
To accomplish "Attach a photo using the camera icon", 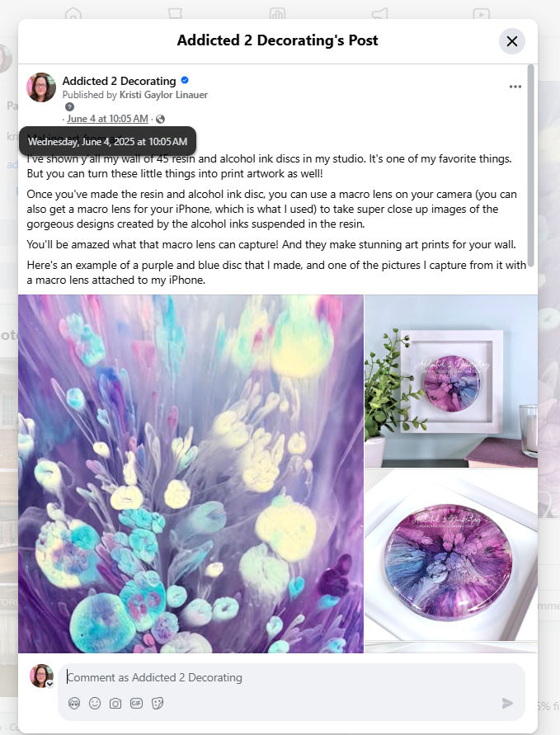I will coord(115,703).
